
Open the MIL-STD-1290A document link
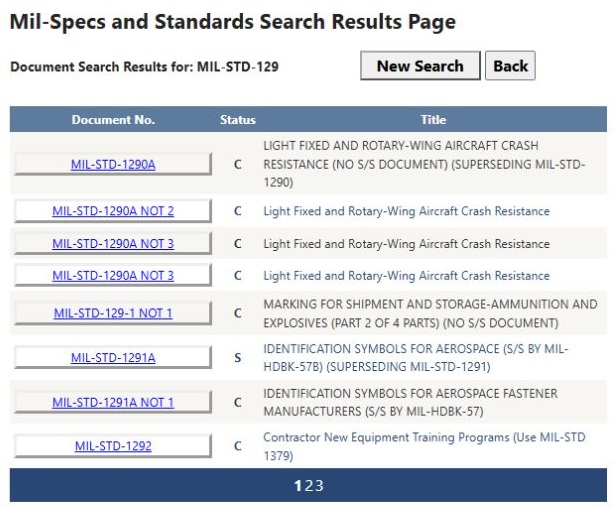pyautogui.click(x=113, y=164)
